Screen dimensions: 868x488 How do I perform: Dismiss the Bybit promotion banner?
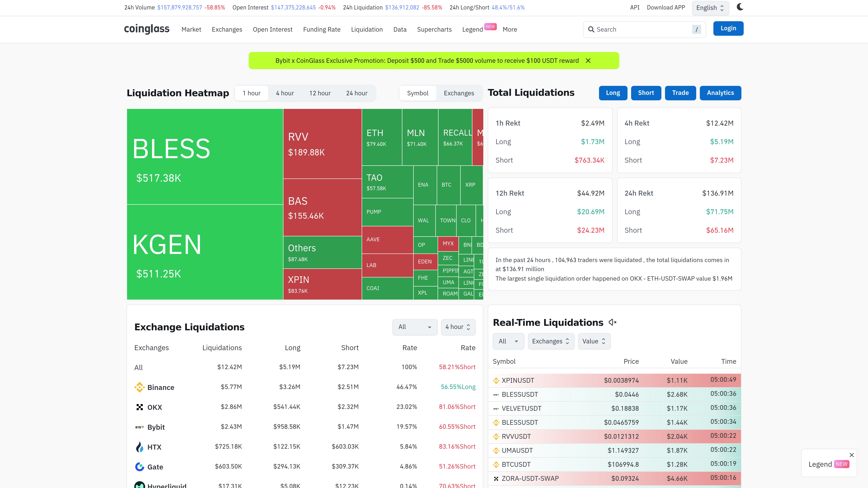tap(588, 61)
